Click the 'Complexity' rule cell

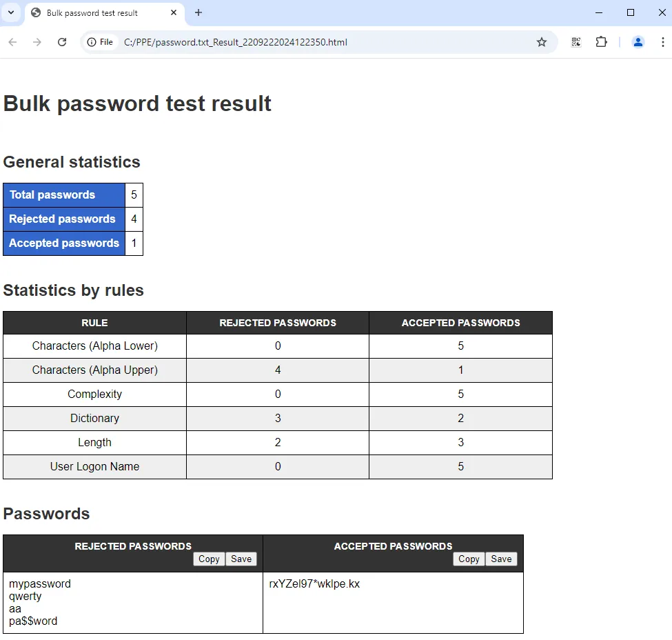pos(94,394)
